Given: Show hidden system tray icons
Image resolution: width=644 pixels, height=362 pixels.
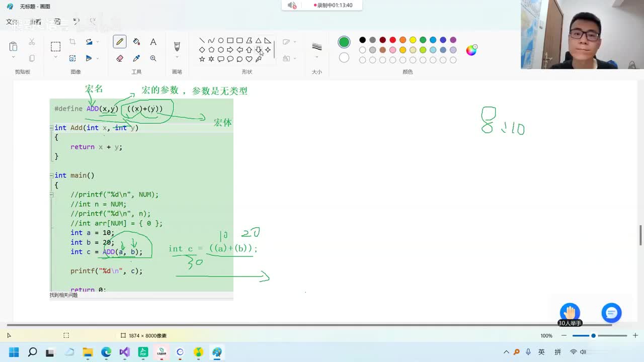Looking at the screenshot, I should pyautogui.click(x=506, y=352).
